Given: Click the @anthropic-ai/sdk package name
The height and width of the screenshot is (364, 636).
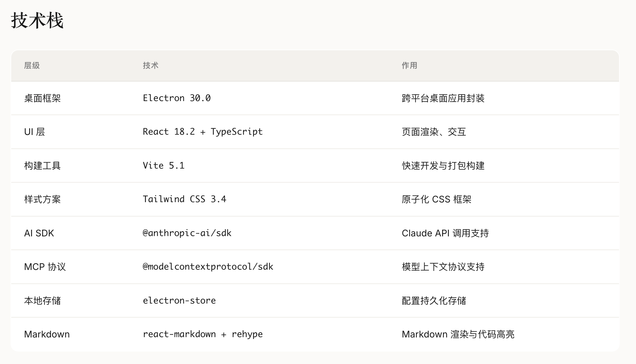Looking at the screenshot, I should 187,233.
